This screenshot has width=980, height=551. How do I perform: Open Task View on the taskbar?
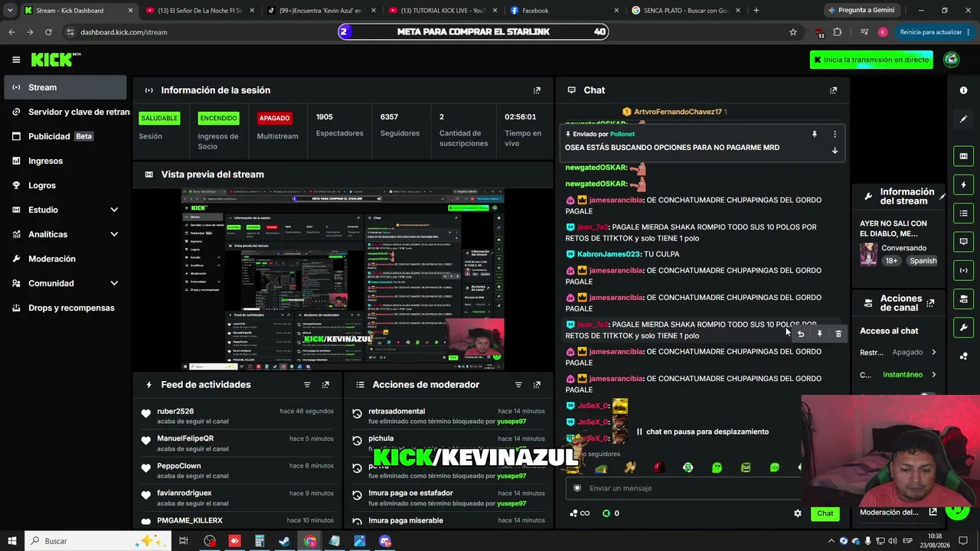(184, 541)
